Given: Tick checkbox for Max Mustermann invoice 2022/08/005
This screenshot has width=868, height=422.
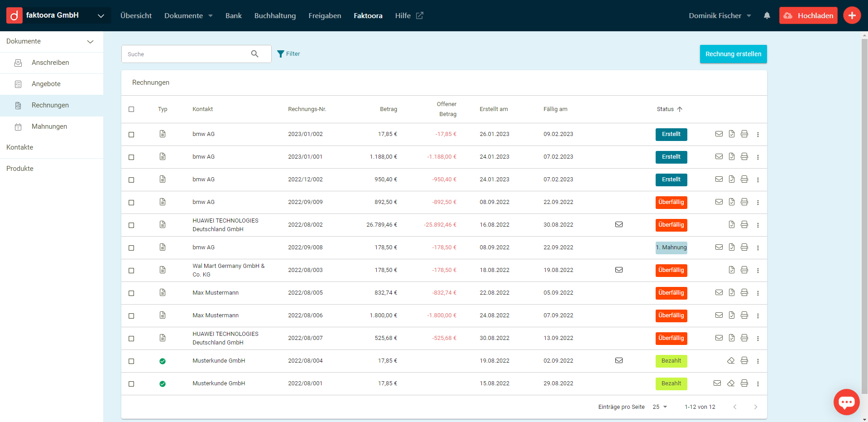Looking at the screenshot, I should (131, 293).
